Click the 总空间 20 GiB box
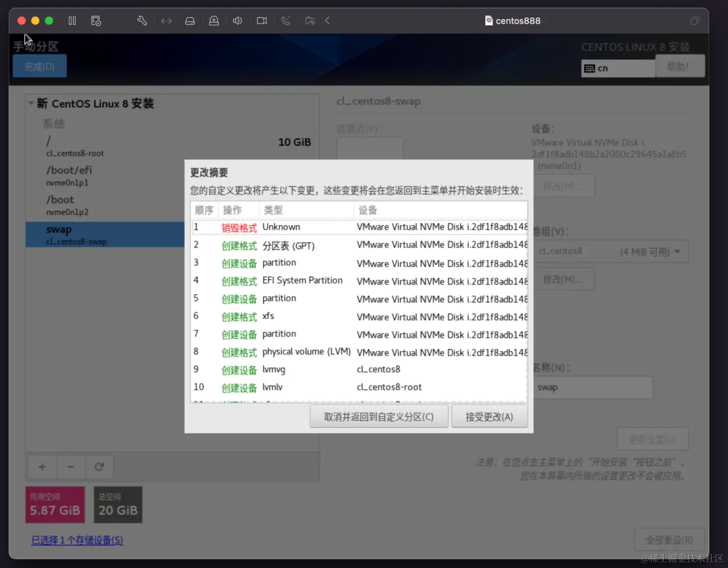 118,505
